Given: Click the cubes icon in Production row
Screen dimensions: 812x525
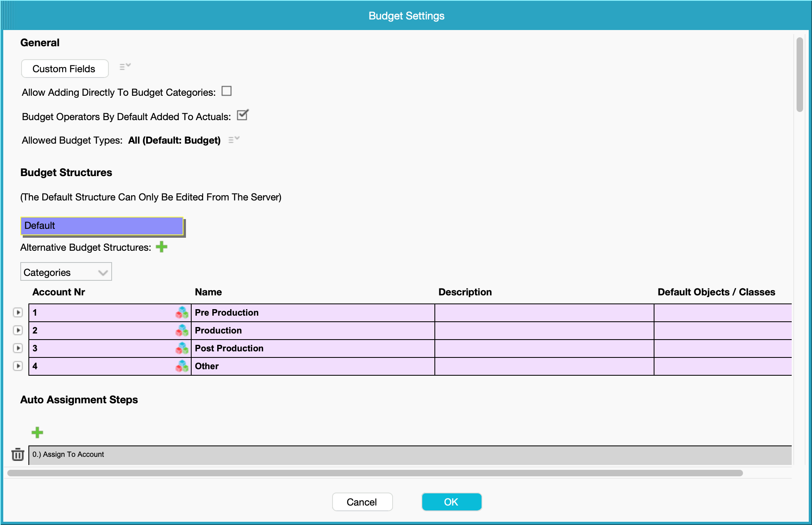Looking at the screenshot, I should tap(182, 330).
